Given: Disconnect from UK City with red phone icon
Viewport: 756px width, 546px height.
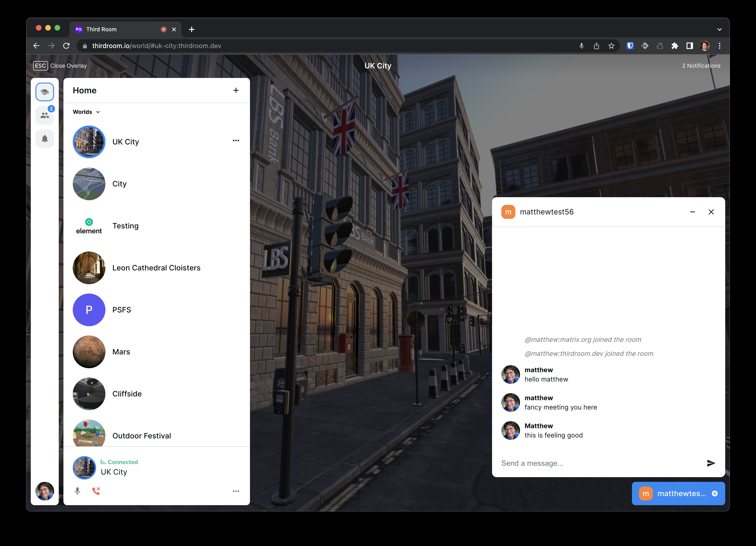Looking at the screenshot, I should tap(96, 491).
